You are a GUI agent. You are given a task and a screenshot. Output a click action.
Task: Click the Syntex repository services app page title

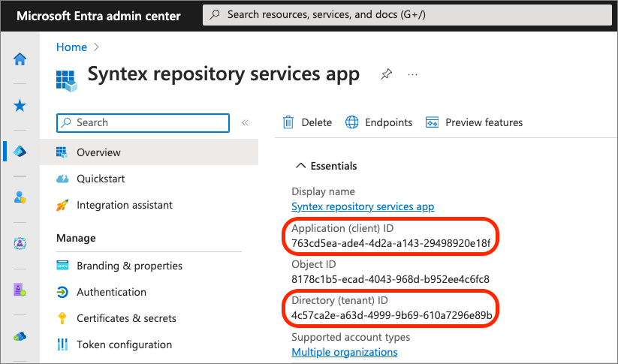point(224,75)
